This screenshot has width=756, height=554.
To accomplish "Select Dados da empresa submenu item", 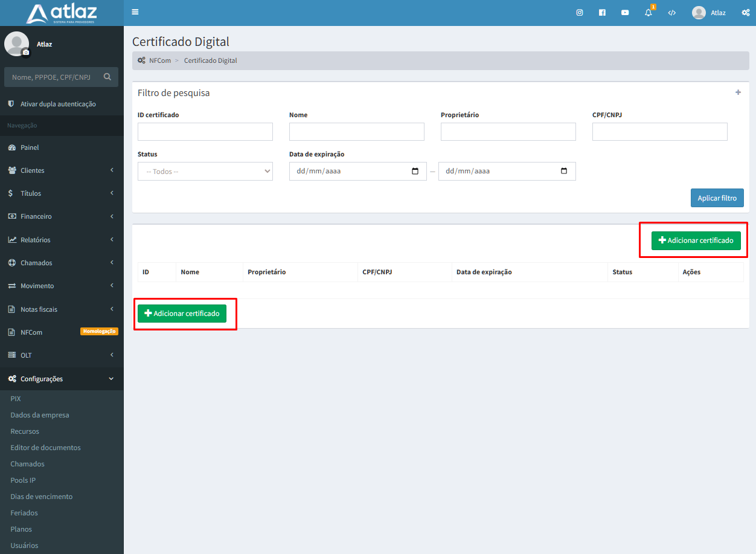I will point(40,415).
